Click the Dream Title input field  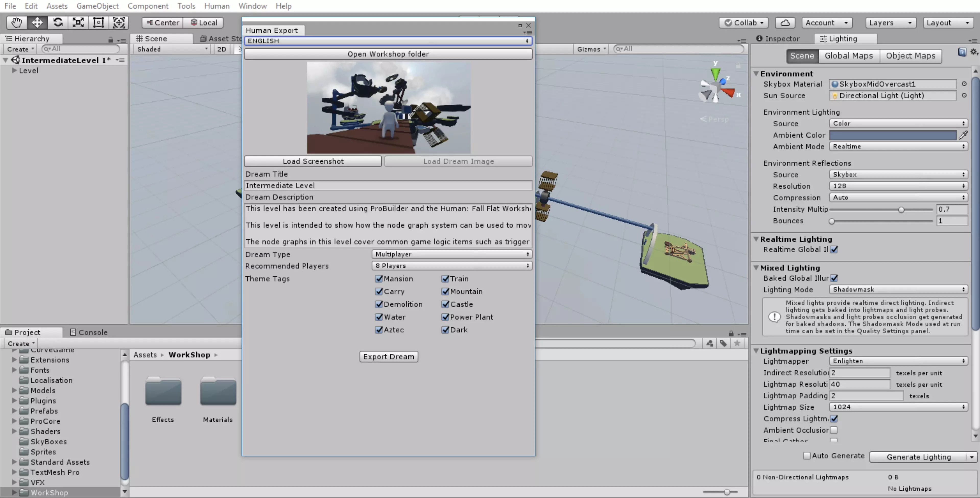(388, 185)
